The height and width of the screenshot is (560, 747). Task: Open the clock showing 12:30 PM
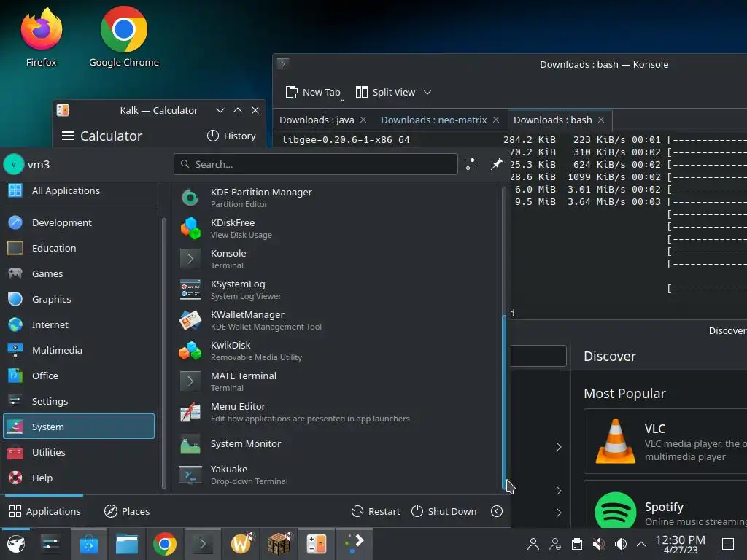[x=681, y=544]
